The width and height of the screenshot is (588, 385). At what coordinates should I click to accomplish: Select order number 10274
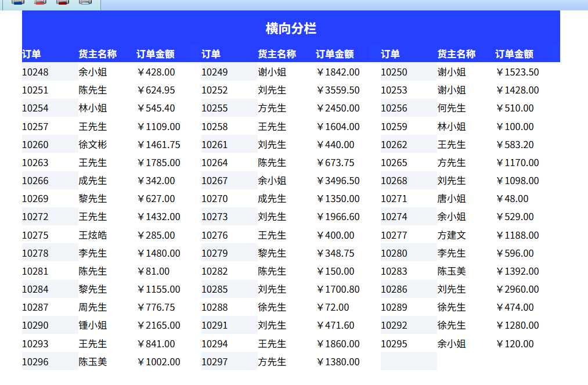394,217
